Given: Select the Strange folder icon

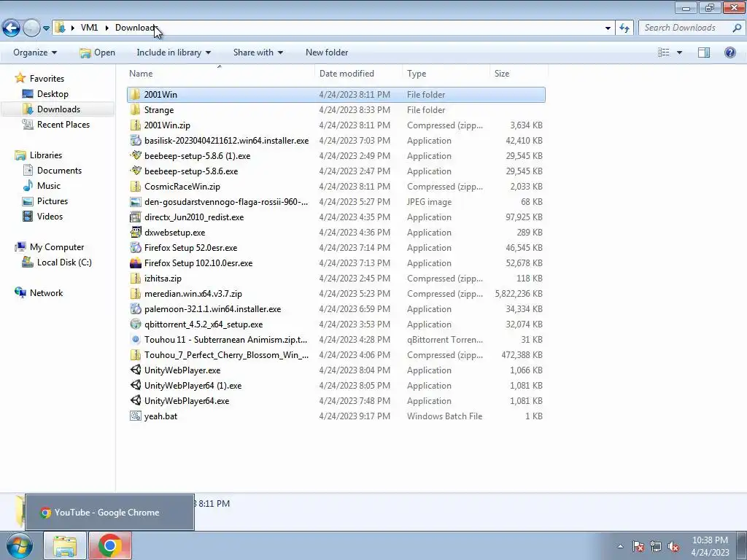Looking at the screenshot, I should click(x=135, y=110).
